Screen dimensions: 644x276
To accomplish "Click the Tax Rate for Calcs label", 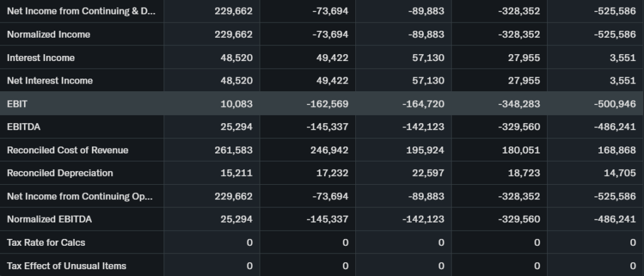I will pyautogui.click(x=46, y=243).
